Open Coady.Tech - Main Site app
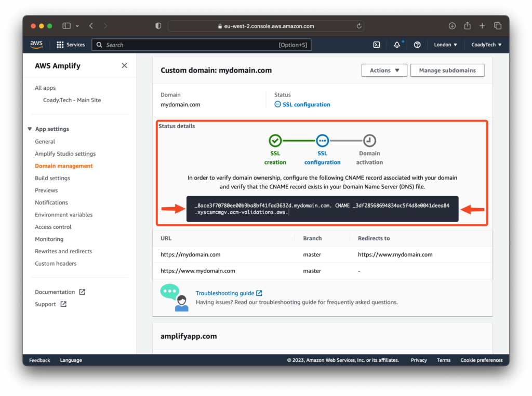The image size is (532, 396). (72, 100)
